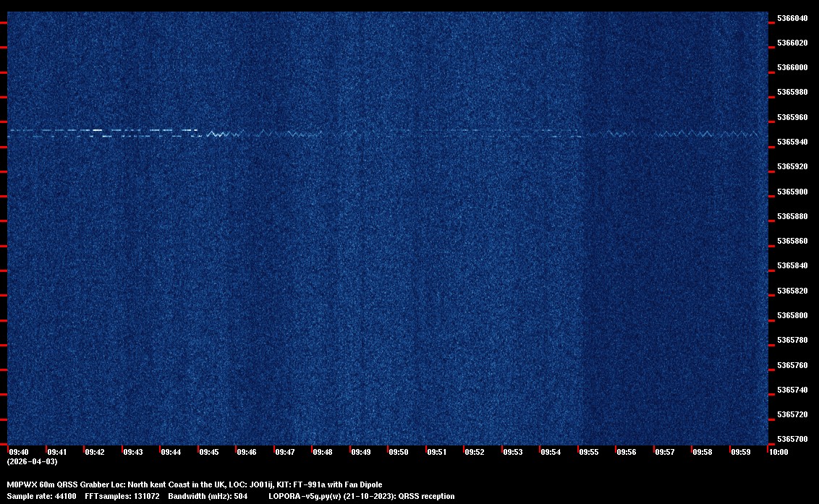The width and height of the screenshot is (819, 504).
Task: Select the 5365900 frequency label
Action: pyautogui.click(x=792, y=192)
